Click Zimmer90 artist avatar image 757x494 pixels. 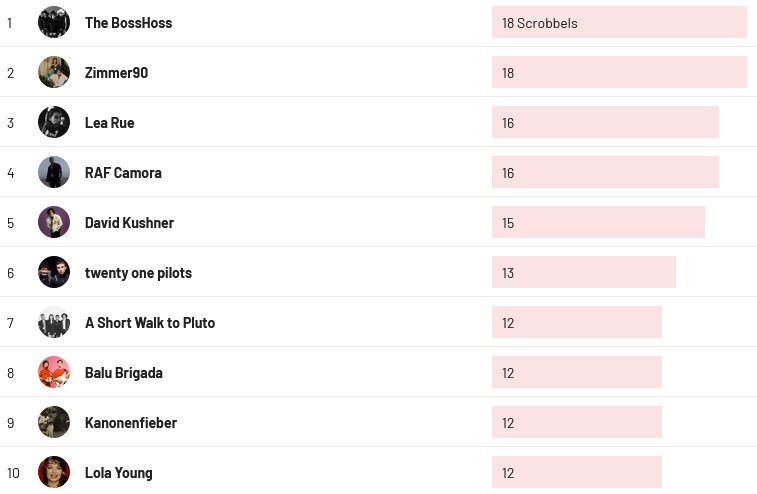(x=54, y=72)
